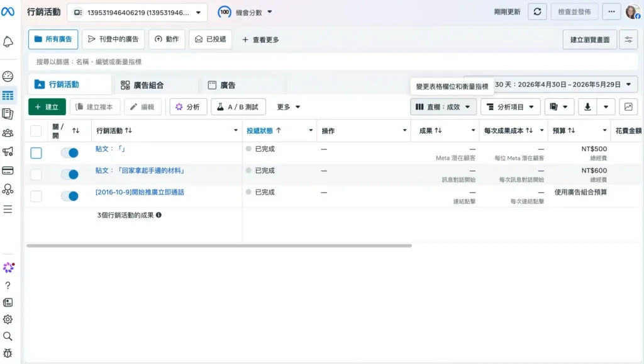The image size is (644, 364).
Task: Open the reports icon button
Action: click(x=558, y=107)
